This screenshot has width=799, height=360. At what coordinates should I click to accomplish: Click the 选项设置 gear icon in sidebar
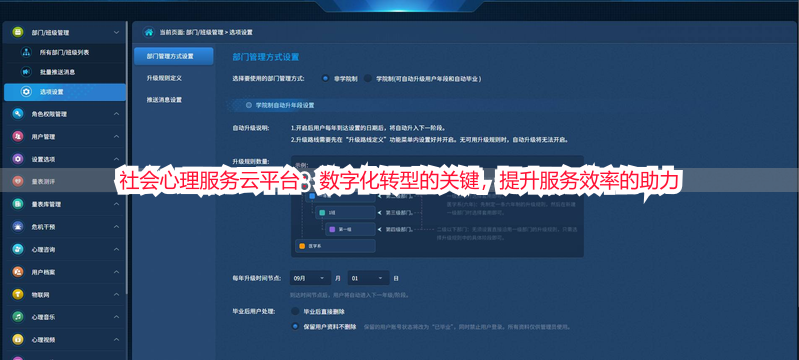point(25,92)
